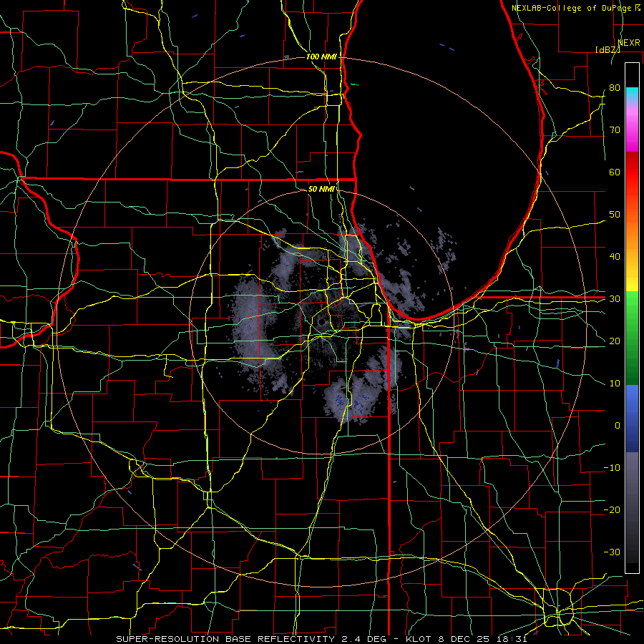Click the 20 dBZ label on color scale
This screenshot has width=644, height=644.
[615, 341]
